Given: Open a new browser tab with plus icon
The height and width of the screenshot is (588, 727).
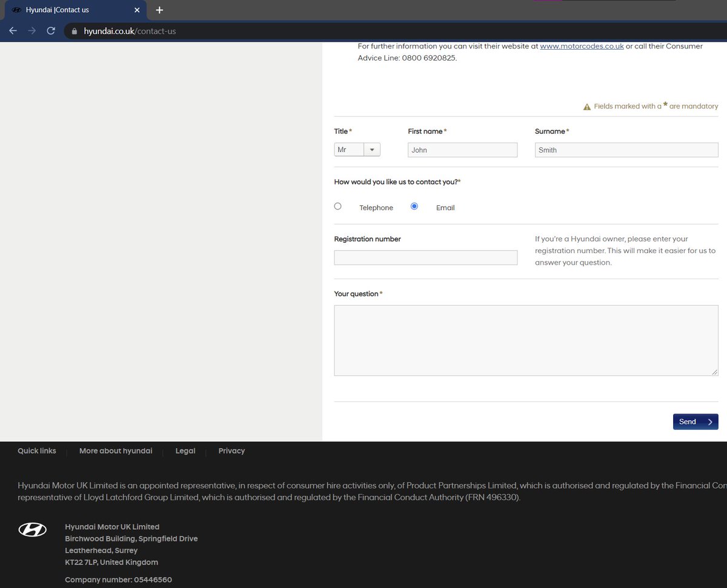Looking at the screenshot, I should (x=159, y=10).
